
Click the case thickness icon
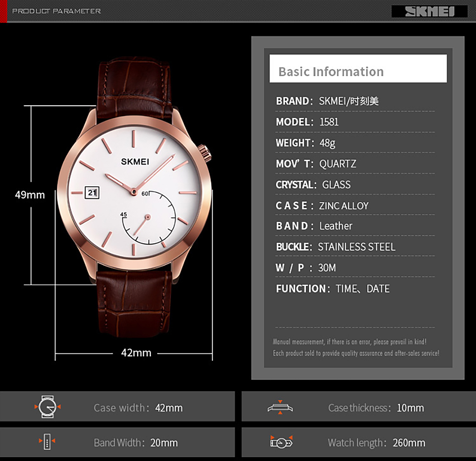(x=280, y=407)
